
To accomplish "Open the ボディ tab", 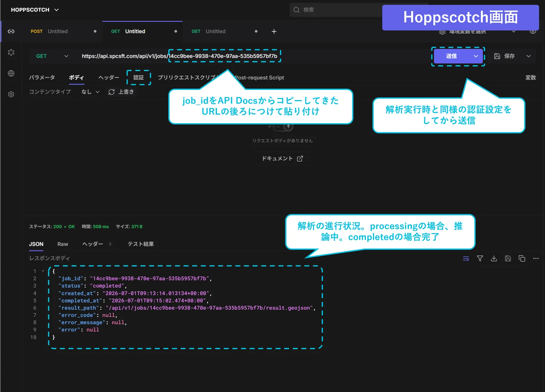I will [x=76, y=78].
